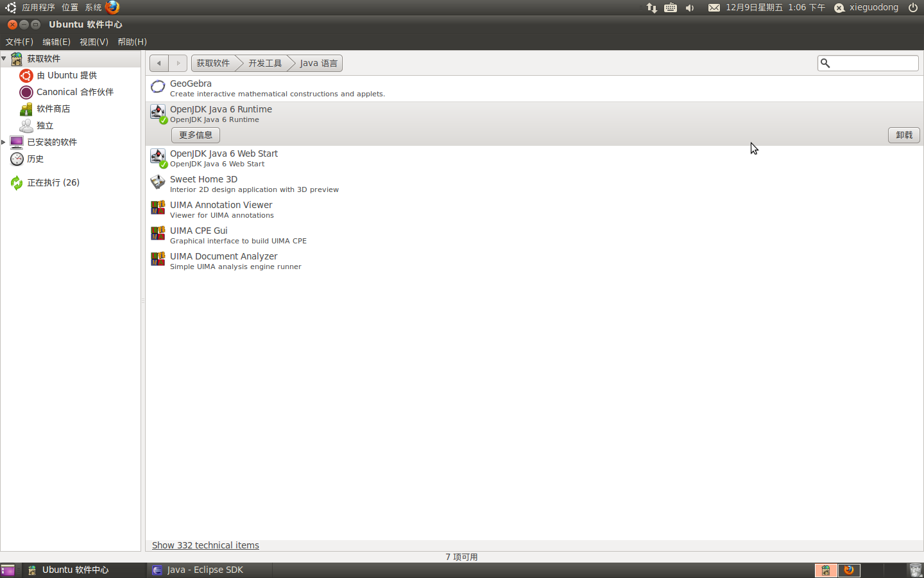Image resolution: width=924 pixels, height=578 pixels.
Task: Go back with the left arrow button
Action: [158, 63]
